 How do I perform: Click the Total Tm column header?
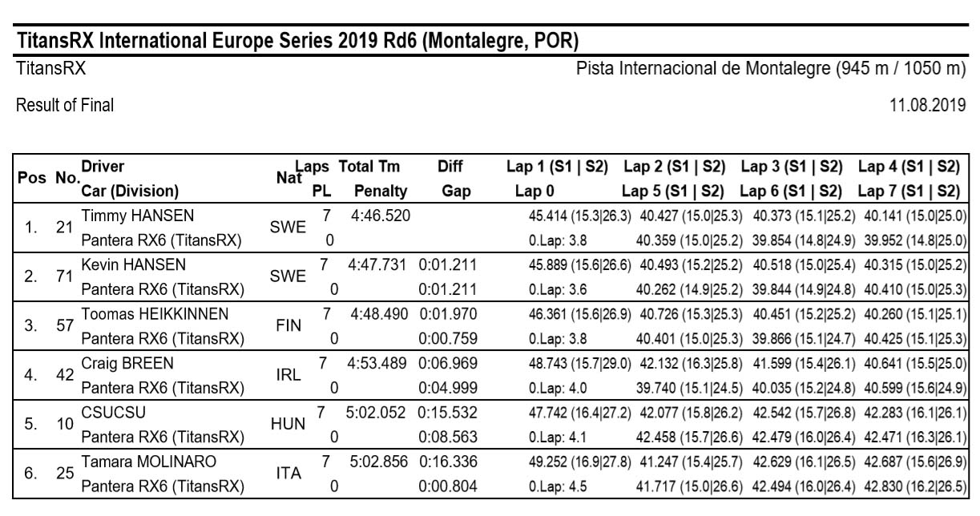[369, 167]
